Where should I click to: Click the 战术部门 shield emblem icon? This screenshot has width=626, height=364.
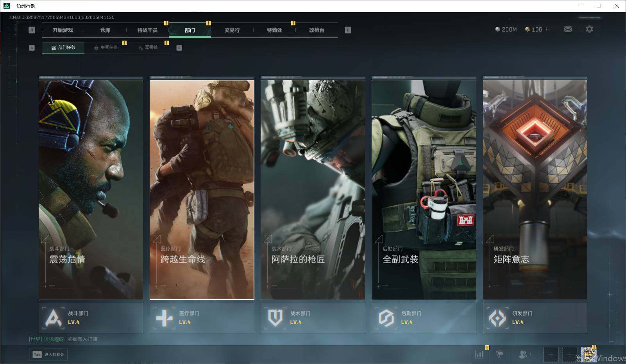coord(275,318)
